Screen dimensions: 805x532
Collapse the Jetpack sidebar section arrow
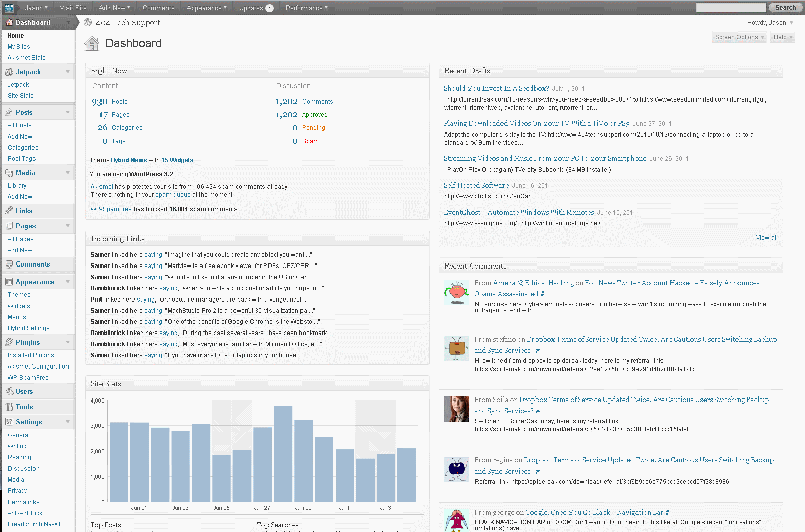68,72
